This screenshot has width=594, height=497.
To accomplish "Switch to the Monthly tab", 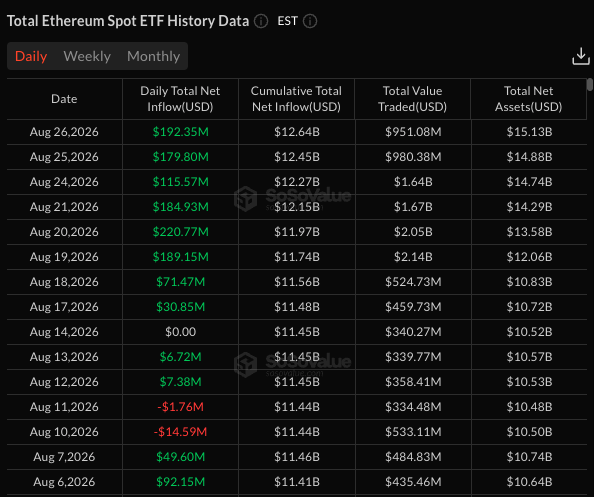I will pos(153,56).
